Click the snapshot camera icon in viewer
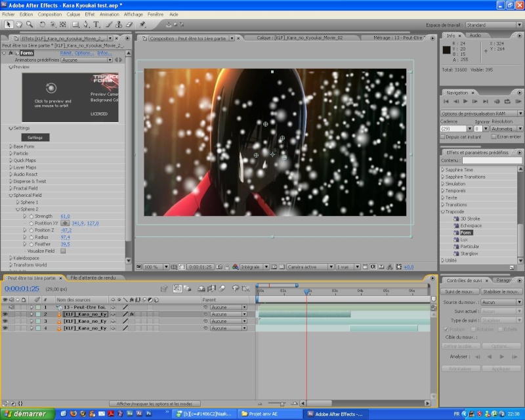This screenshot has width=525, height=420. (x=219, y=267)
